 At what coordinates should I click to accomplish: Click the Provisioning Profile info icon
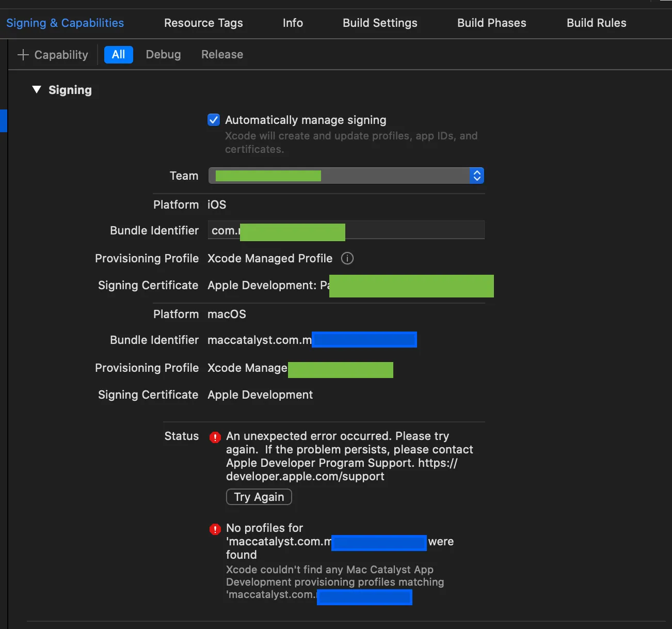(x=347, y=258)
